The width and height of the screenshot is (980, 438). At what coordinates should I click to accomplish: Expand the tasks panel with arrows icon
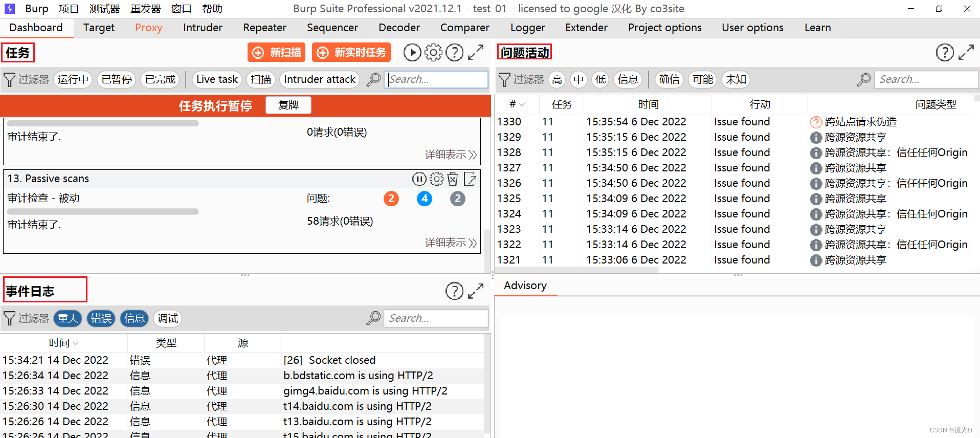pyautogui.click(x=476, y=52)
